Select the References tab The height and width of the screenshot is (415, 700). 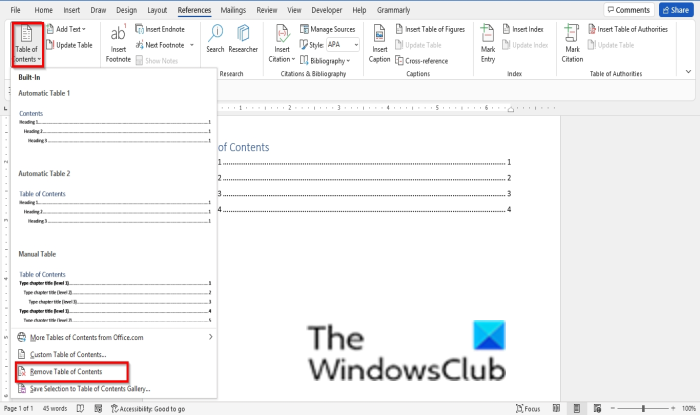pyautogui.click(x=194, y=10)
